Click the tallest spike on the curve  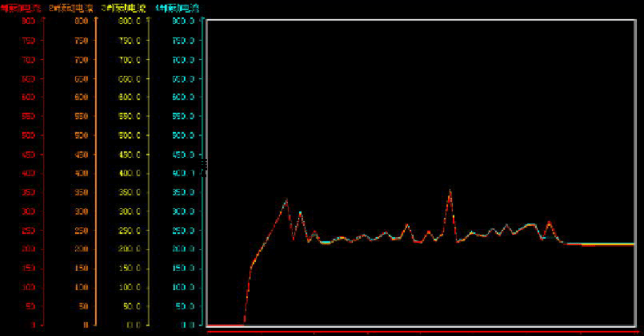(450, 191)
